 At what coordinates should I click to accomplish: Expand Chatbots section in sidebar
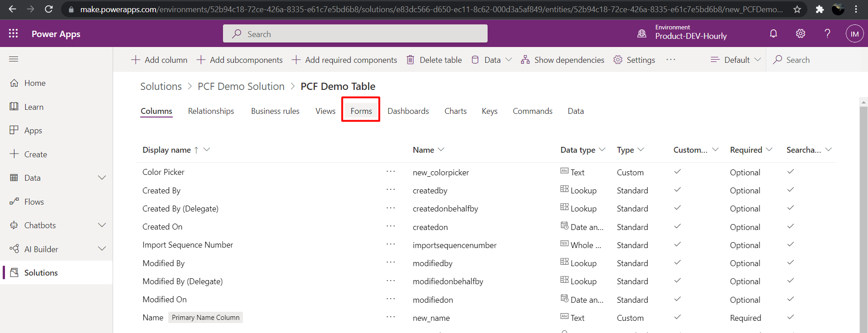pos(102,225)
